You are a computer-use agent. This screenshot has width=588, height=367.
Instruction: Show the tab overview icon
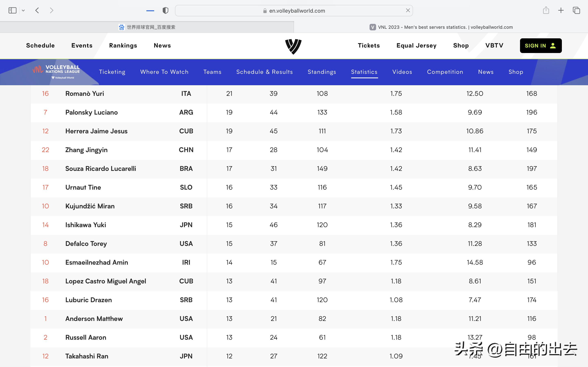[576, 10]
